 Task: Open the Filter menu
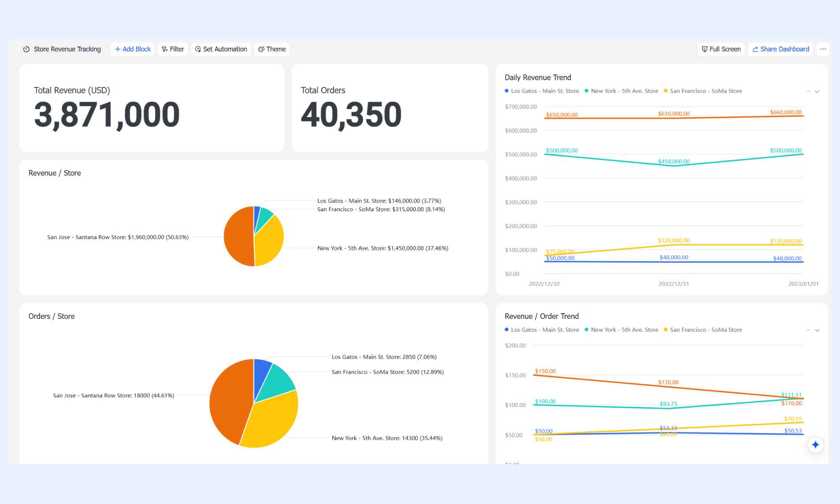pyautogui.click(x=173, y=49)
